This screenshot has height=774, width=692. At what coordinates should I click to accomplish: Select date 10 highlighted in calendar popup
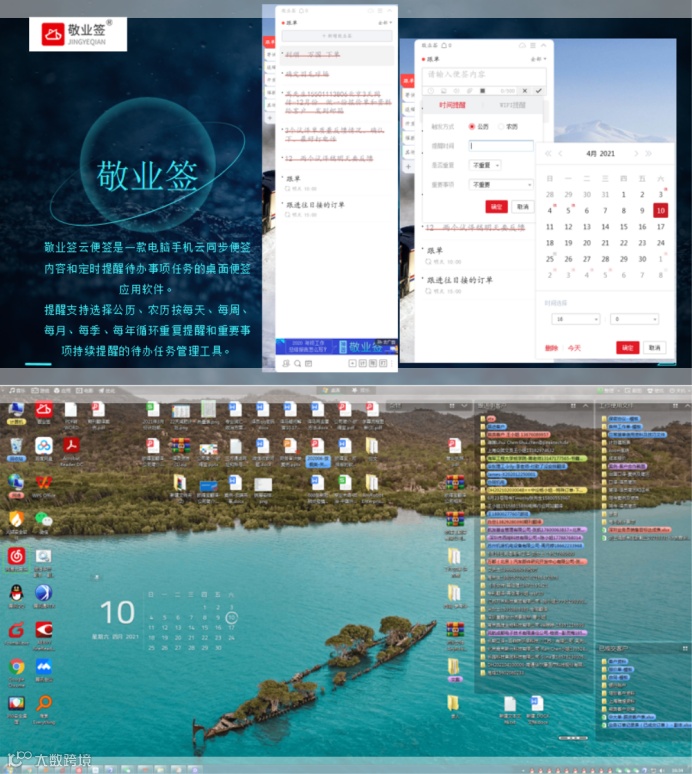pos(660,211)
